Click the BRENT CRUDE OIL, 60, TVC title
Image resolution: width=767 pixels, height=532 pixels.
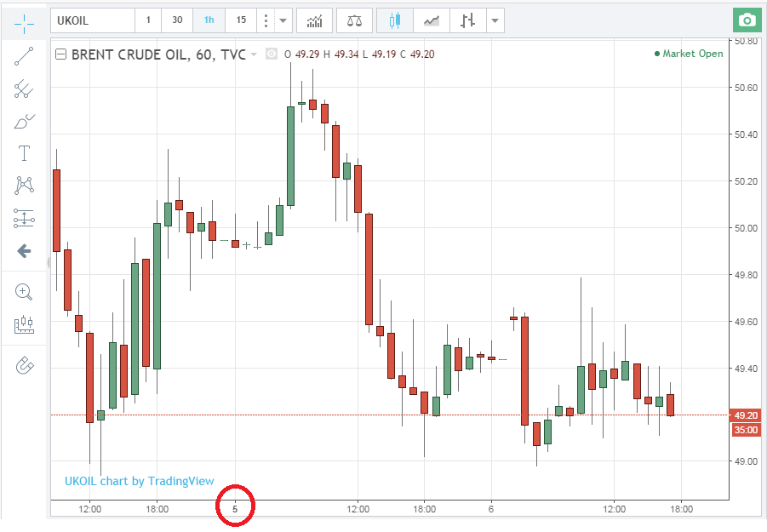pyautogui.click(x=158, y=54)
